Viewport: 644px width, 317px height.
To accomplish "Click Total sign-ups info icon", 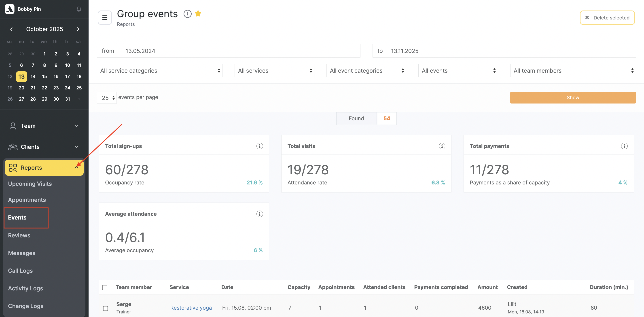I will pyautogui.click(x=259, y=146).
